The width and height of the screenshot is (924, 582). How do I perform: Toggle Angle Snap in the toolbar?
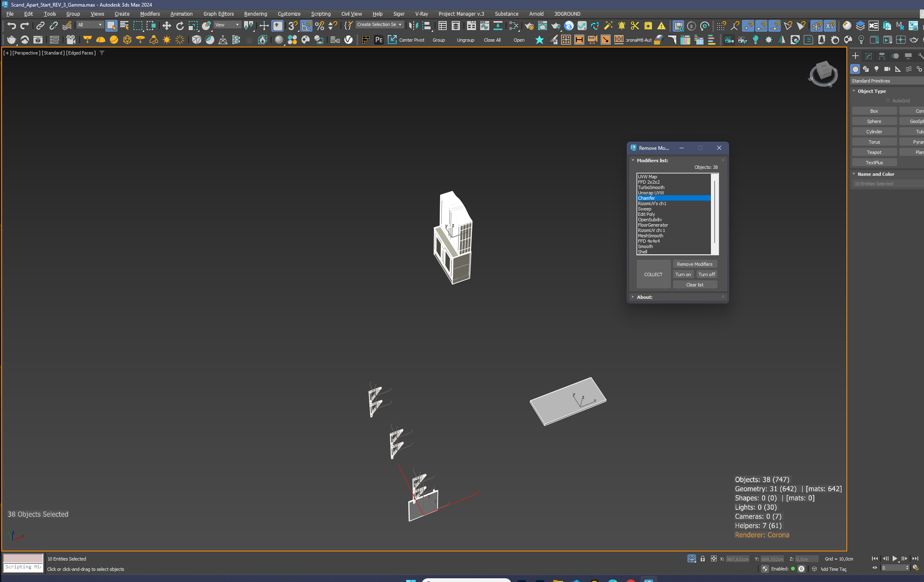click(306, 26)
